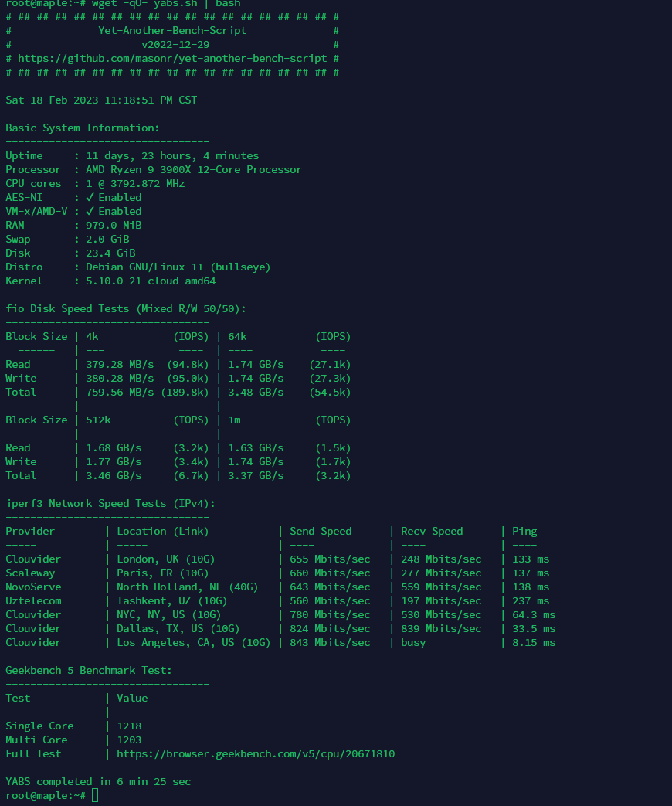This screenshot has width=672, height=806.
Task: Click the RAM value '979.0 MiB'
Action: coord(114,225)
